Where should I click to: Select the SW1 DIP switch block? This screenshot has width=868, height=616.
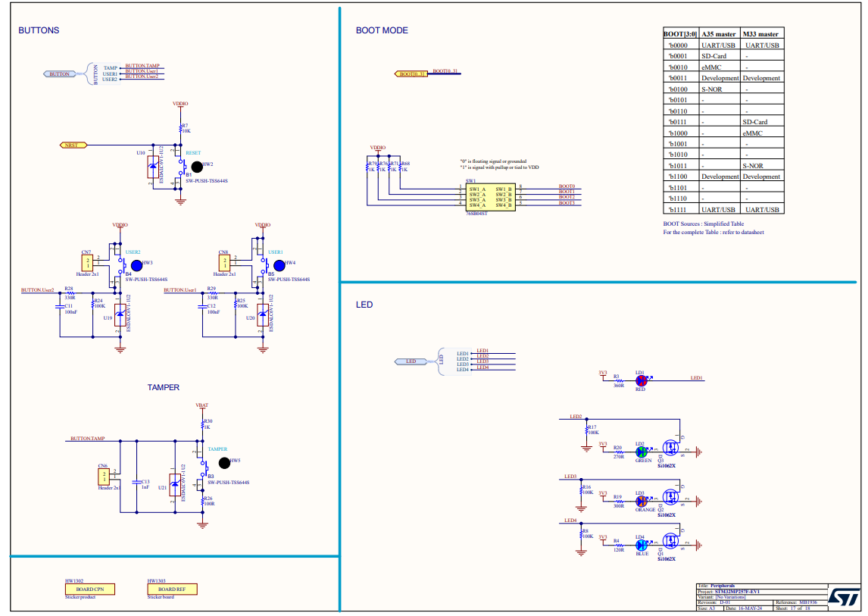pos(491,197)
